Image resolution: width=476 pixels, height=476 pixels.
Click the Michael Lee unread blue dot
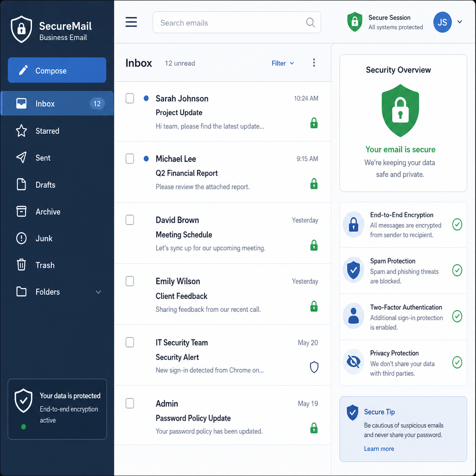click(146, 159)
